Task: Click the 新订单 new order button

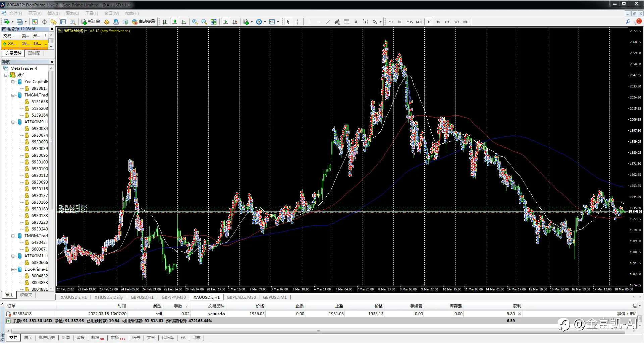Action: 91,22
